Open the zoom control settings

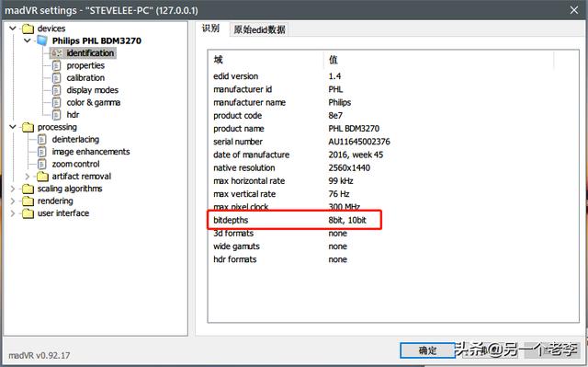click(x=75, y=165)
